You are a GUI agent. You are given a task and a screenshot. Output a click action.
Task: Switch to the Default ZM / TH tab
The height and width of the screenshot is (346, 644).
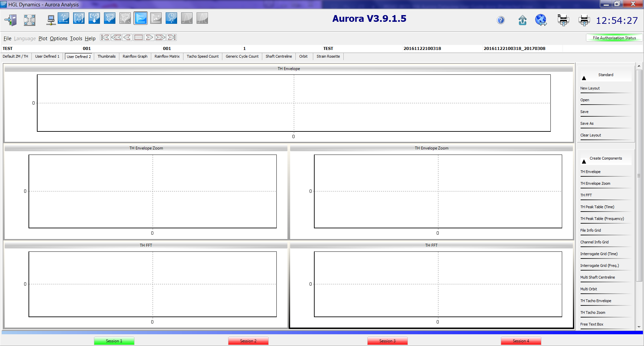(x=15, y=56)
